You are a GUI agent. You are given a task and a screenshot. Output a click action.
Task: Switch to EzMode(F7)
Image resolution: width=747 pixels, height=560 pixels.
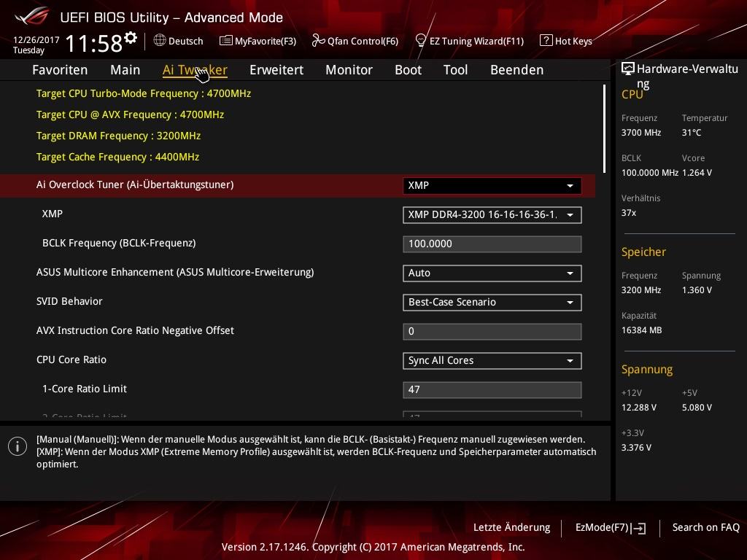tap(611, 528)
